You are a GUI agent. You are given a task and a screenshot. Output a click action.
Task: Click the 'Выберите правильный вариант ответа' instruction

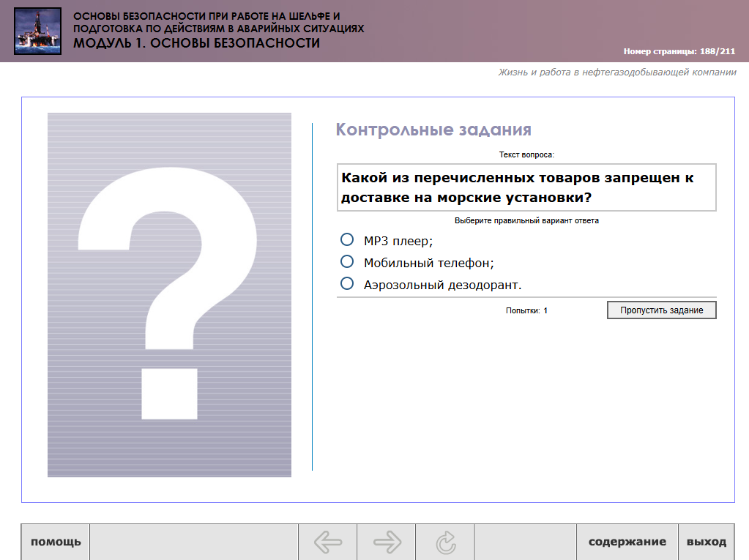[526, 220]
